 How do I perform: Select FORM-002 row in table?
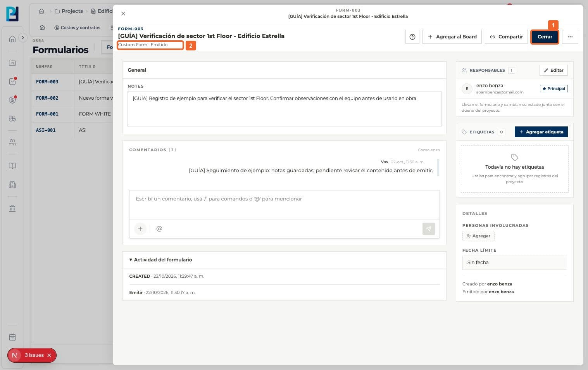coord(72,98)
